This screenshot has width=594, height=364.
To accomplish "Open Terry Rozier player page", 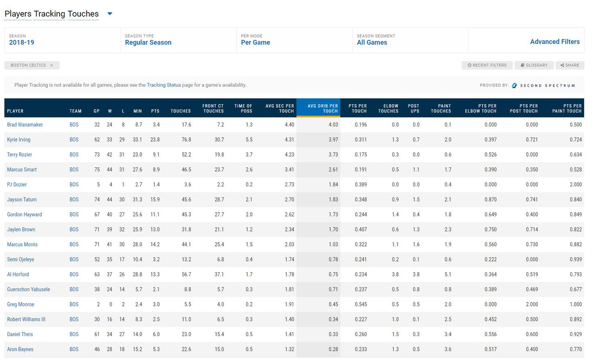I will [19, 154].
